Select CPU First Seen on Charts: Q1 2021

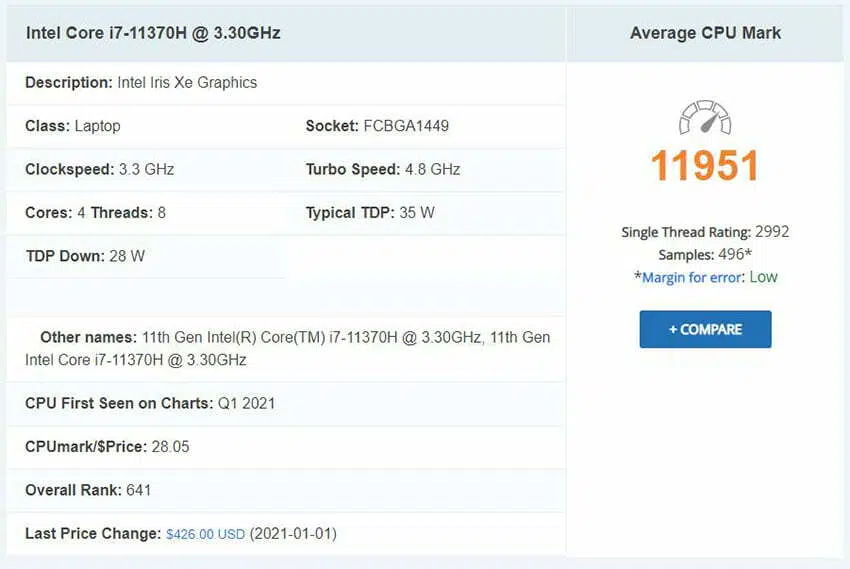pyautogui.click(x=150, y=403)
